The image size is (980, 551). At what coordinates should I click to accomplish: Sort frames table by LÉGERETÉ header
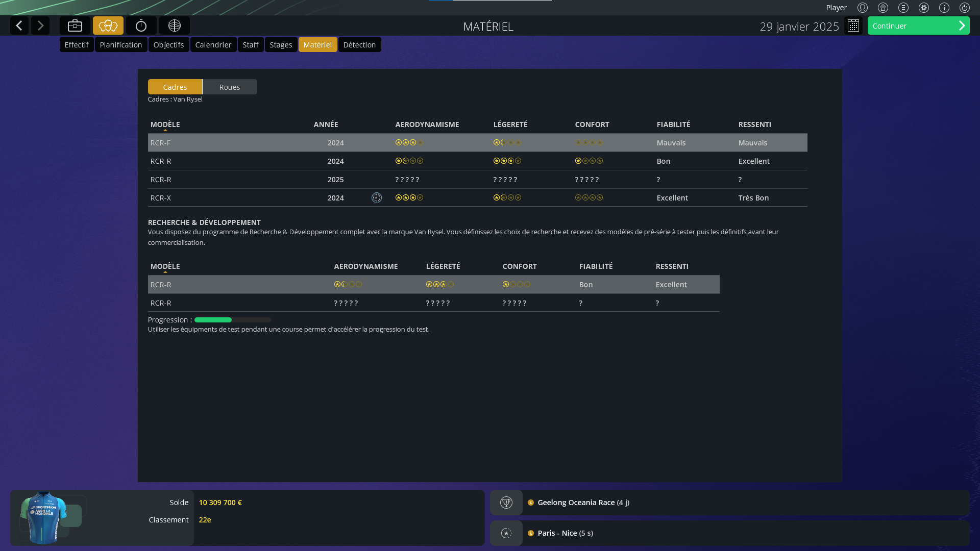point(510,124)
